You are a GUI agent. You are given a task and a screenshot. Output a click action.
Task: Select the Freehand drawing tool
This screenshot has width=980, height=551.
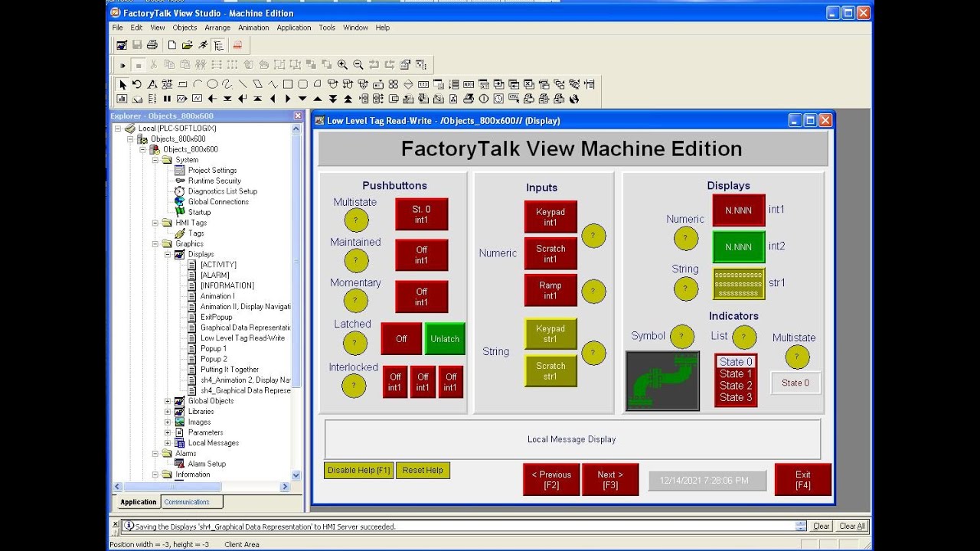(227, 84)
